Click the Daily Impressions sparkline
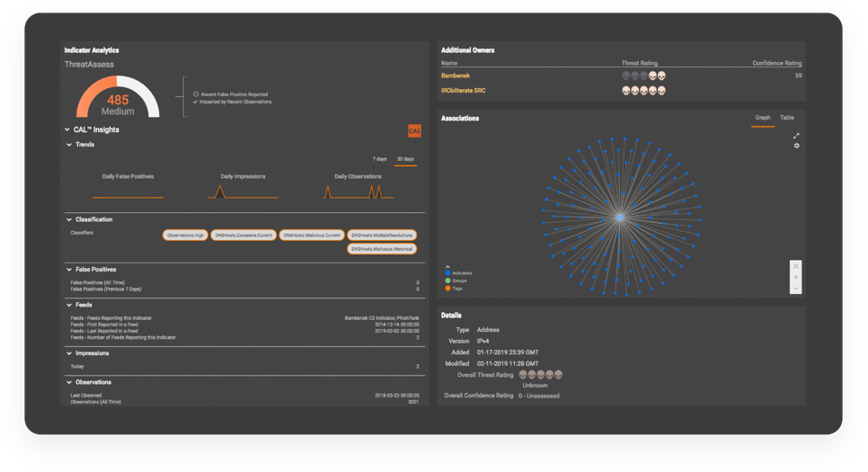 [243, 192]
